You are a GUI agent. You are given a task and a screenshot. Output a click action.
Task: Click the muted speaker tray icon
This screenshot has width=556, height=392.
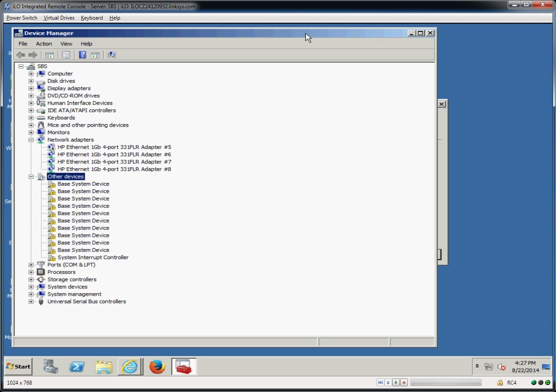click(501, 367)
